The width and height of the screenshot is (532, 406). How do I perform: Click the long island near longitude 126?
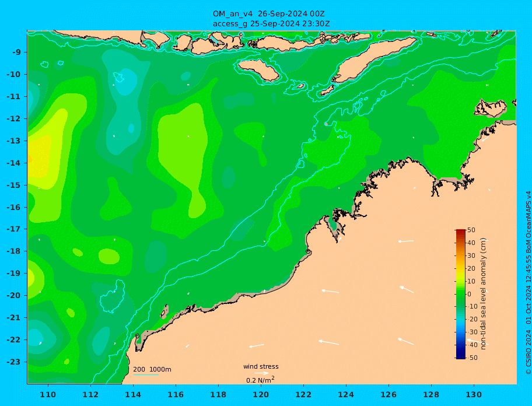click(x=374, y=59)
